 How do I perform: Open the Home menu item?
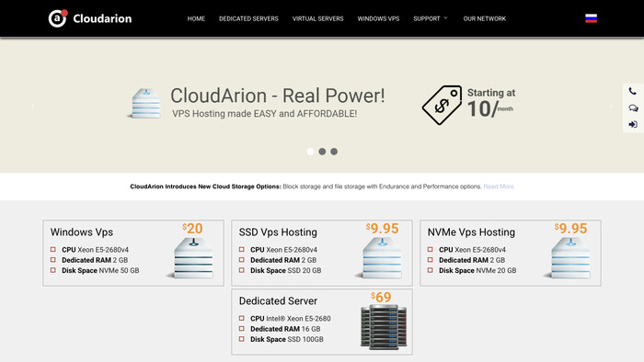[x=196, y=18]
